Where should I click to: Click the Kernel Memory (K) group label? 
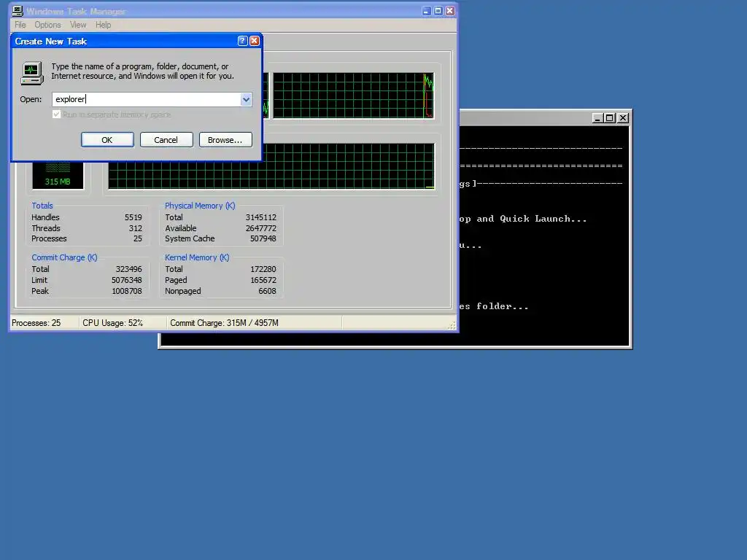click(197, 257)
